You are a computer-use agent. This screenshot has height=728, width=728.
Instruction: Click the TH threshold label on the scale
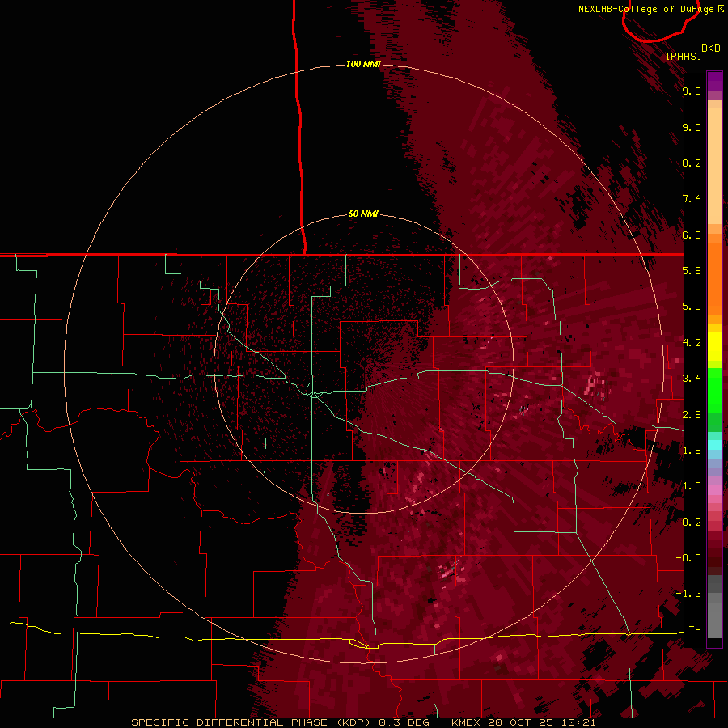tap(695, 630)
